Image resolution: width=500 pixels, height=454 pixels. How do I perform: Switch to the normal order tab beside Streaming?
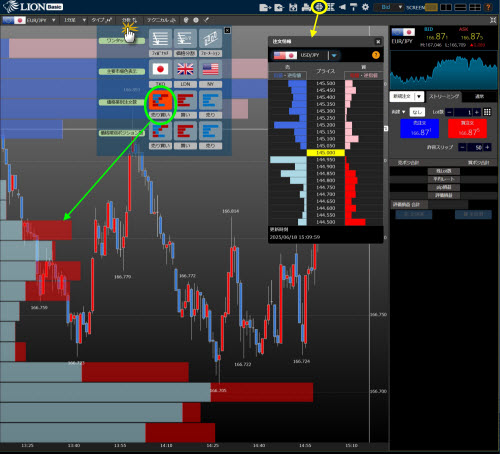[479, 96]
